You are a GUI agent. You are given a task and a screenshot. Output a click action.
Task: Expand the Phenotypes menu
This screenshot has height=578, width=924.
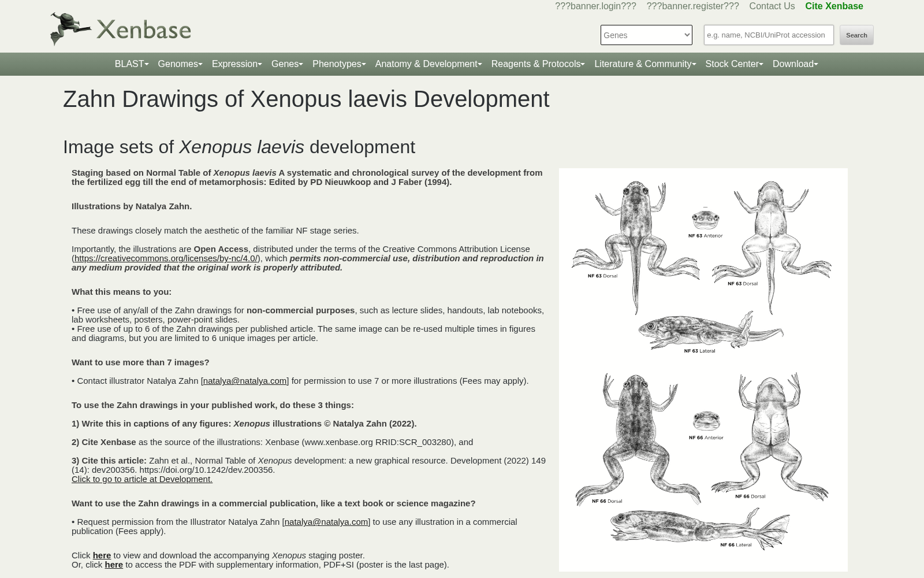339,64
